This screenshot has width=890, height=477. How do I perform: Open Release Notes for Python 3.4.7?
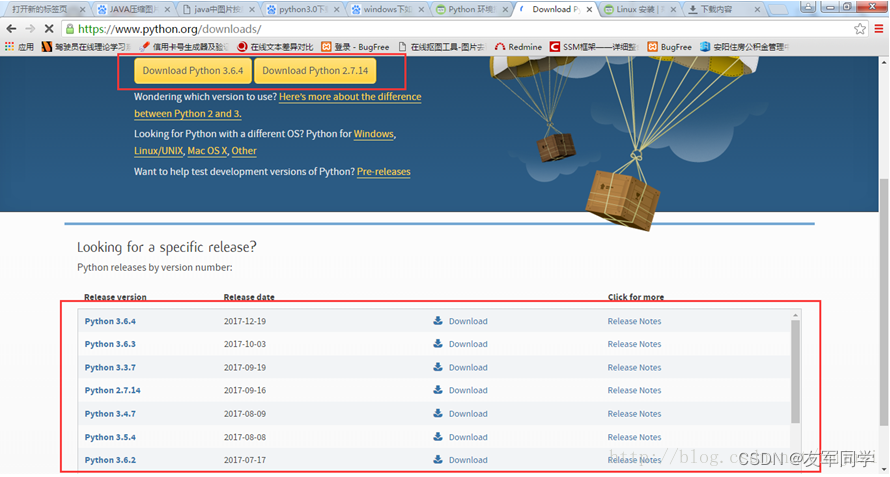pos(634,413)
